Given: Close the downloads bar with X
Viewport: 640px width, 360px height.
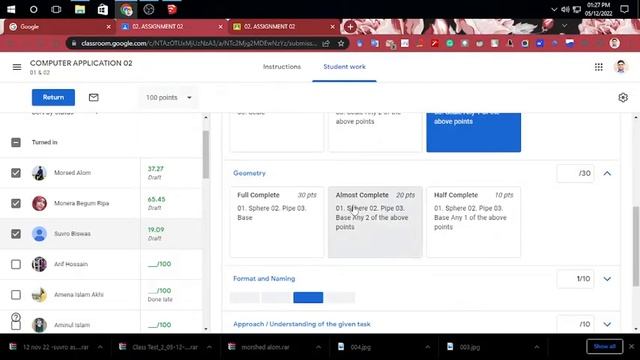Looking at the screenshot, I should pos(631,346).
